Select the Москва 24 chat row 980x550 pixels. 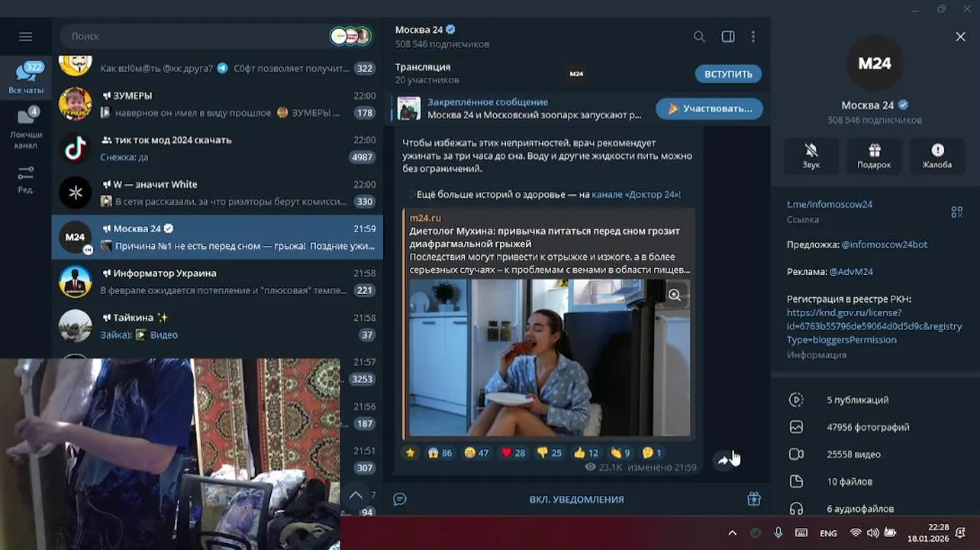click(x=218, y=237)
